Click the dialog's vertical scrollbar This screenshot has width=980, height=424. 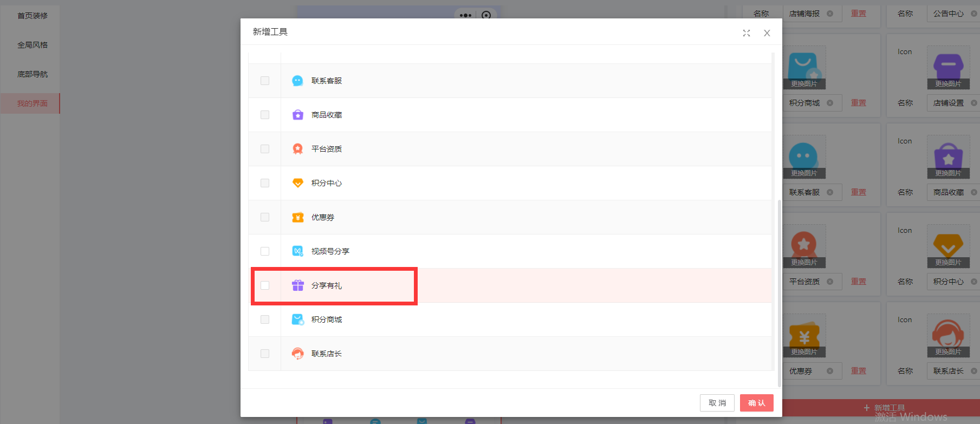click(779, 292)
